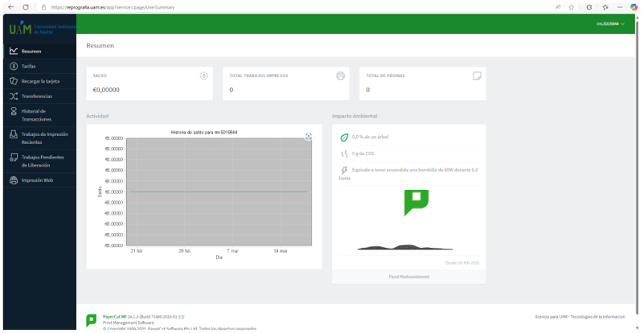Click the lightning bolt energy icon
This screenshot has width=644, height=333.
344,170
